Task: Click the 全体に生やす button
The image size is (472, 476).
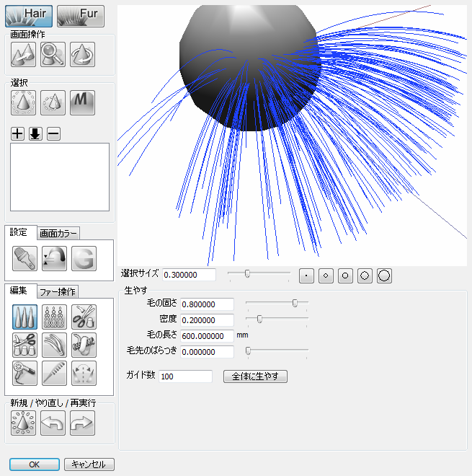Action: (x=255, y=376)
